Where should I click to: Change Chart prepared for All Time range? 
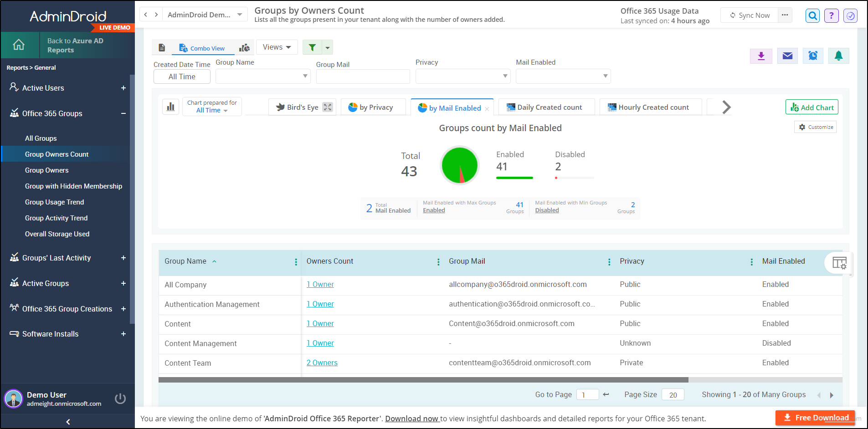coord(212,110)
